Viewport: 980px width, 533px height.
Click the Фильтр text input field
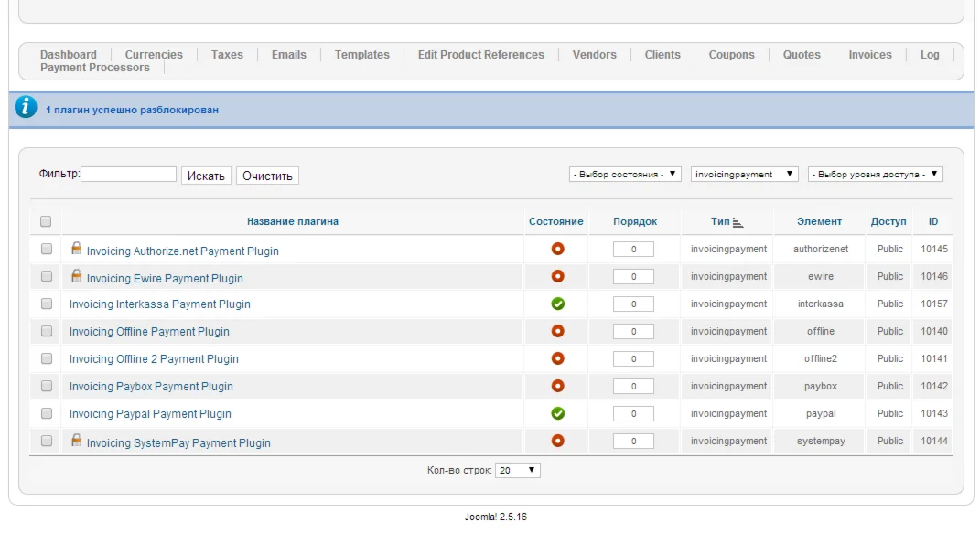(129, 174)
